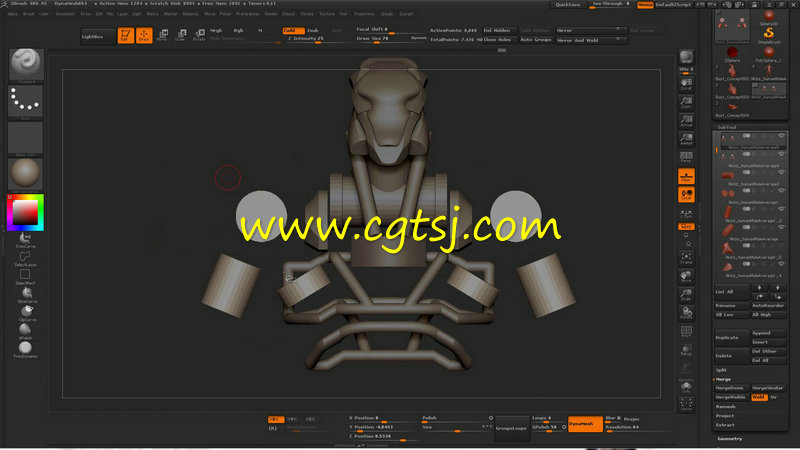Click the right shelf Rotate view icon
Image resolution: width=800 pixels, height=450 pixels.
point(686,313)
